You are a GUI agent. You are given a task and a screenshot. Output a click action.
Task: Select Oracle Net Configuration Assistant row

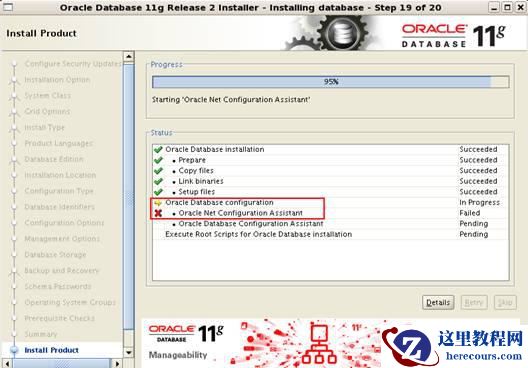[x=331, y=213]
